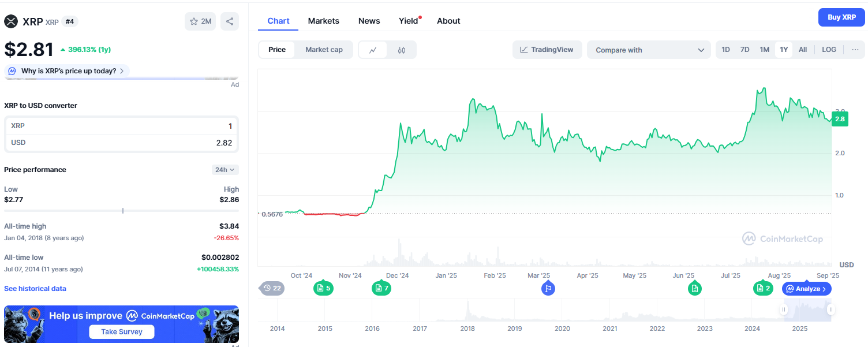Screen dimensions: 868x347
Task: Open the Compare with dropdown
Action: point(649,50)
